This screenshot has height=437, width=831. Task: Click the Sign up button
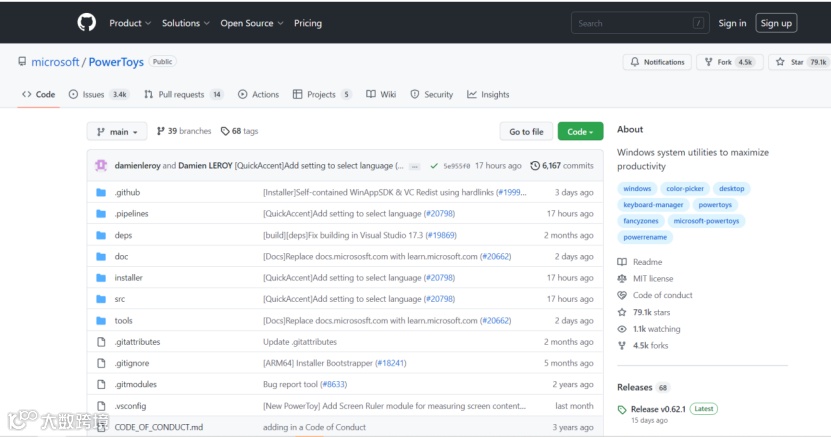click(776, 23)
